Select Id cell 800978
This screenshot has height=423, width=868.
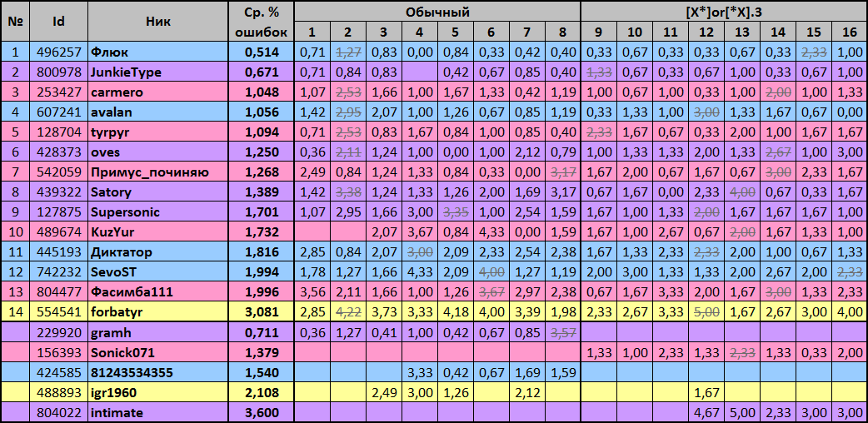pos(58,72)
